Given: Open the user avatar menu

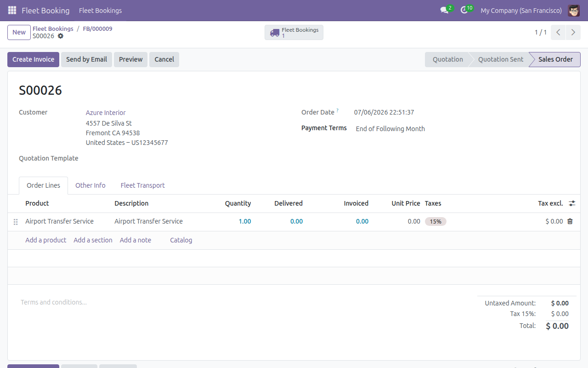Looking at the screenshot, I should [574, 10].
